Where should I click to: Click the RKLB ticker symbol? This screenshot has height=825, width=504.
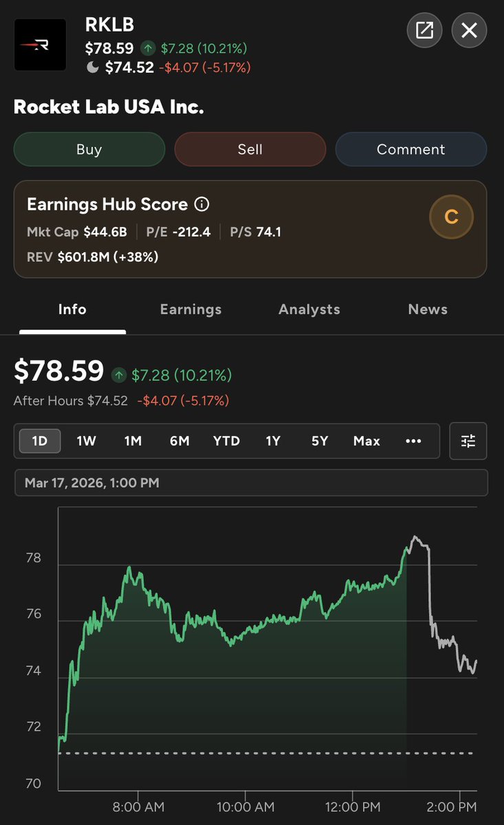109,26
